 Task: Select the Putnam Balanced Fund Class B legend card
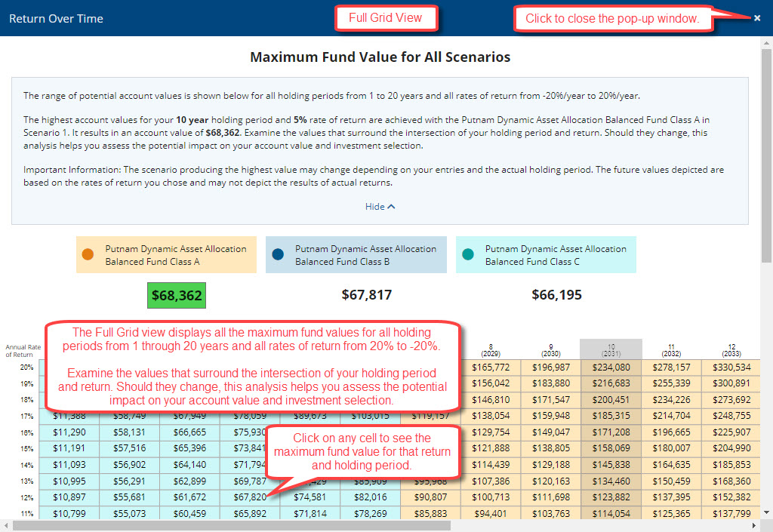tap(356, 254)
